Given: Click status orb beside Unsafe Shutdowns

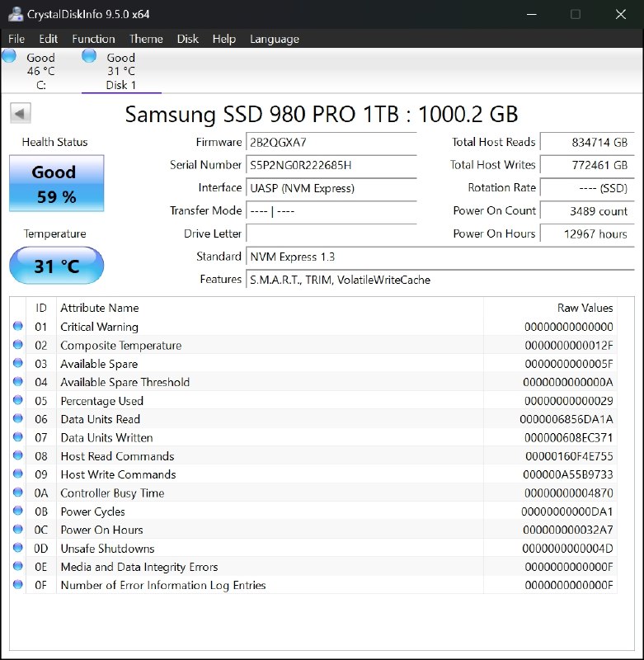Looking at the screenshot, I should point(18,549).
